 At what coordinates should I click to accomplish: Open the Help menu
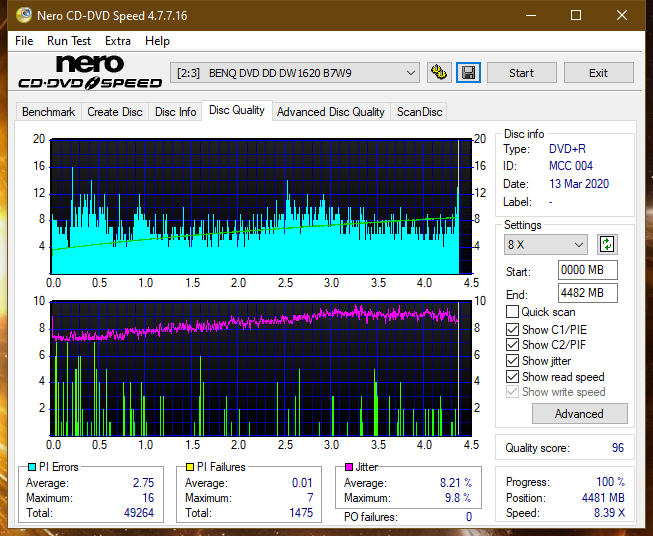point(157,41)
